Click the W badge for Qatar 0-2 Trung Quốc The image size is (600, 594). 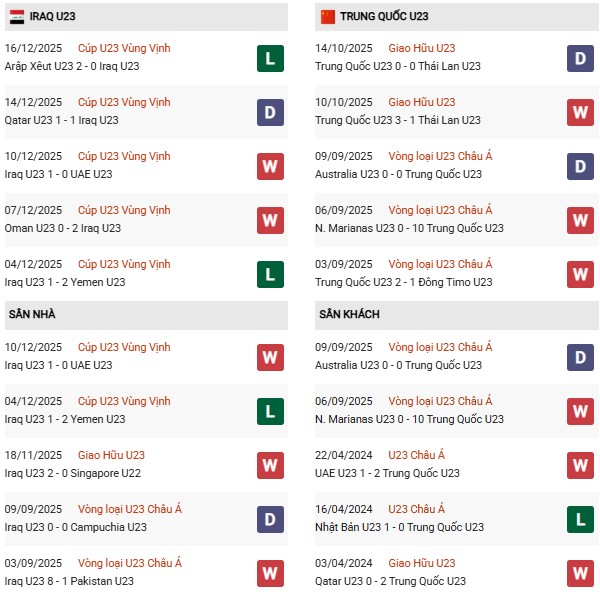pos(580,573)
